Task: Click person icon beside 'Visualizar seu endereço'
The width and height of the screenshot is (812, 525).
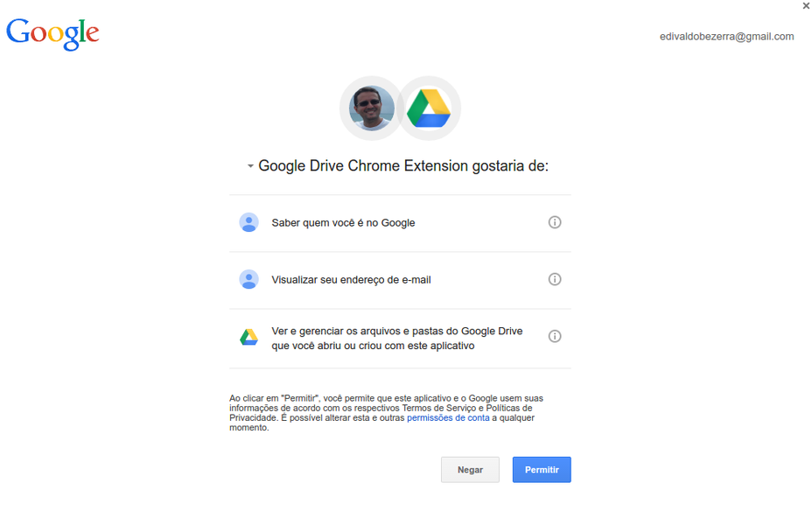Action: click(x=248, y=280)
